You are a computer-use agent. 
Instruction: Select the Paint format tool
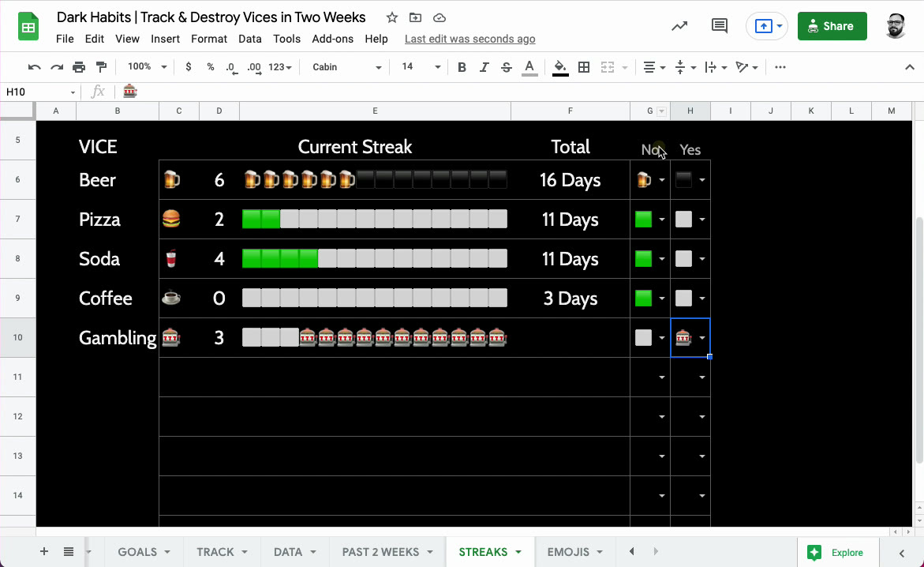pyautogui.click(x=101, y=67)
